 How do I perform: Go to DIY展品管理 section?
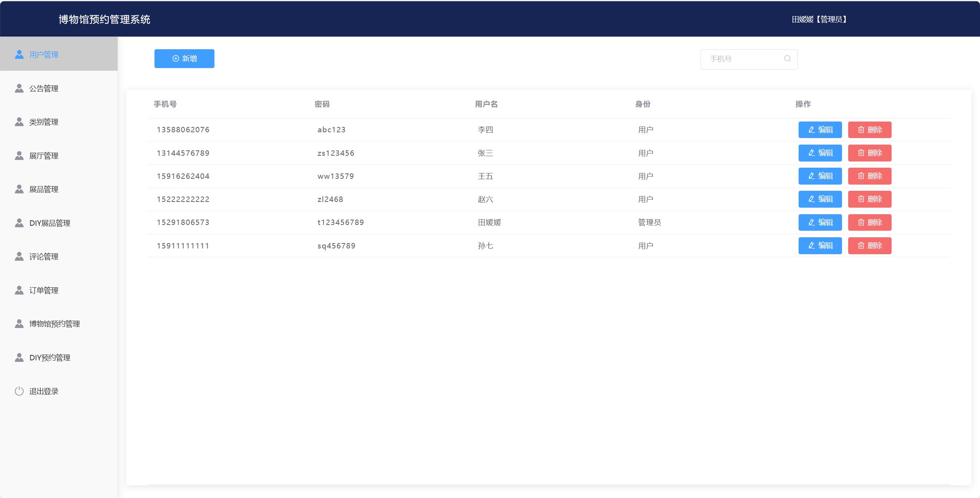click(x=50, y=223)
